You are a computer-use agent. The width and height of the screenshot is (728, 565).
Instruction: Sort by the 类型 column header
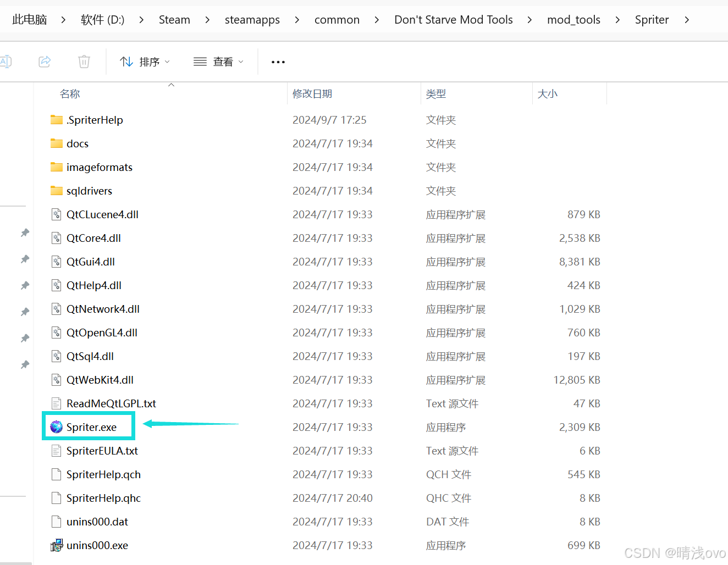tap(436, 94)
